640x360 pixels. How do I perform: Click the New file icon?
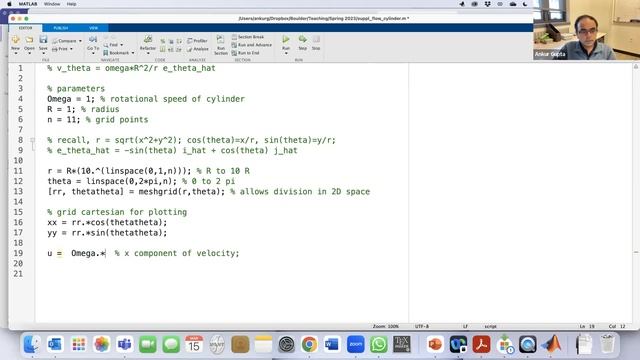[16, 40]
